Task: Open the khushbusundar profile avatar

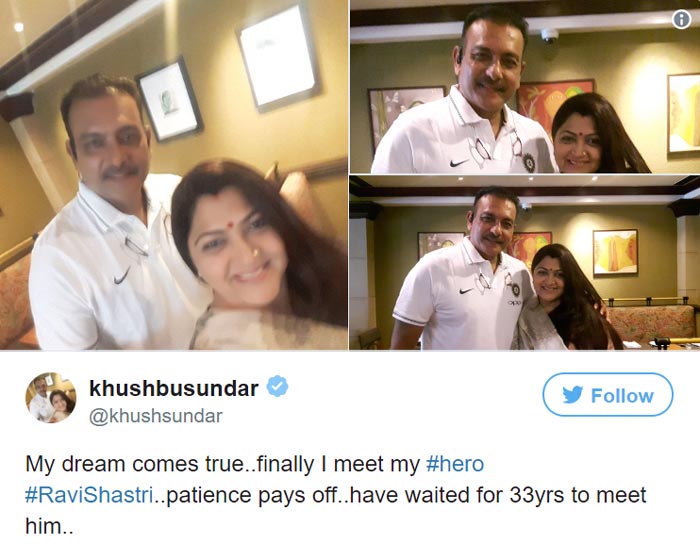Action: 50,397
